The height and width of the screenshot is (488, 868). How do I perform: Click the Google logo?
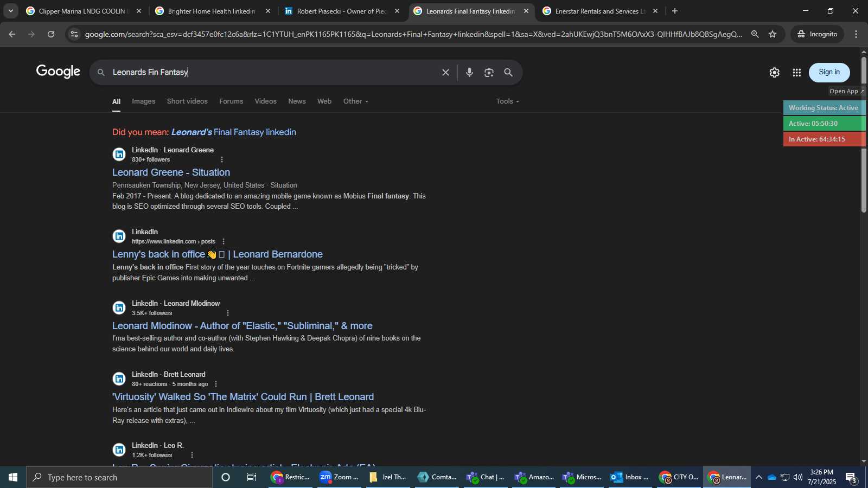click(x=58, y=72)
